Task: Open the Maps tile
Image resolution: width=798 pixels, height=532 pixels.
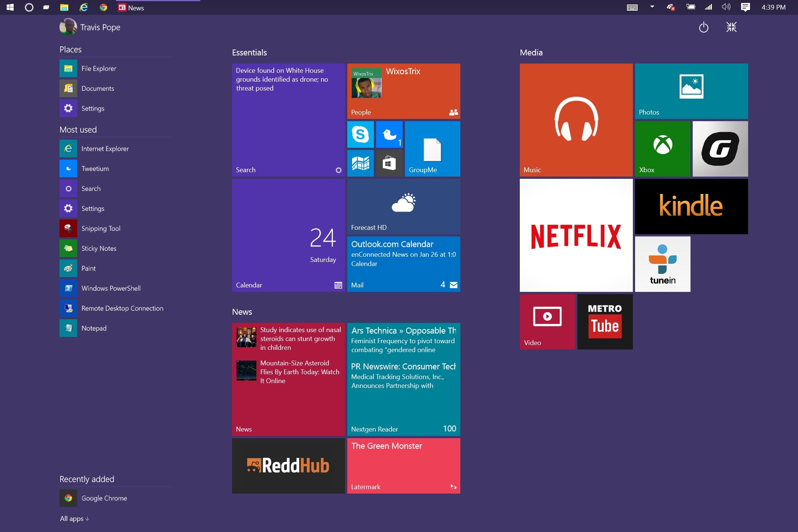Action: [360, 163]
